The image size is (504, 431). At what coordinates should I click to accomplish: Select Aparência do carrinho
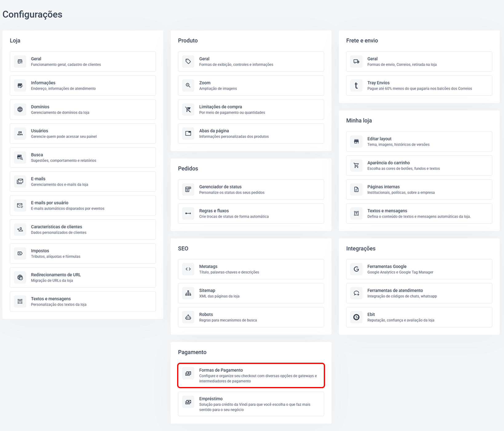click(x=419, y=166)
